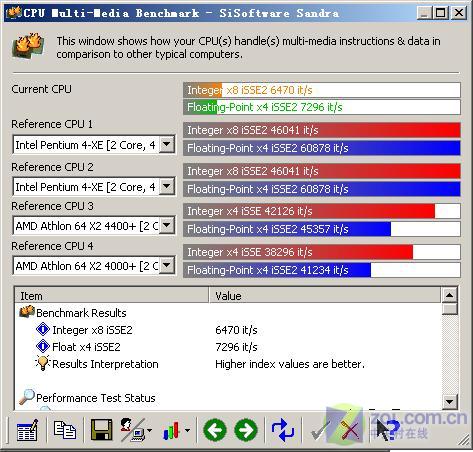Copy results with the copy icon
Viewport: 473px width, 452px height.
(x=65, y=430)
